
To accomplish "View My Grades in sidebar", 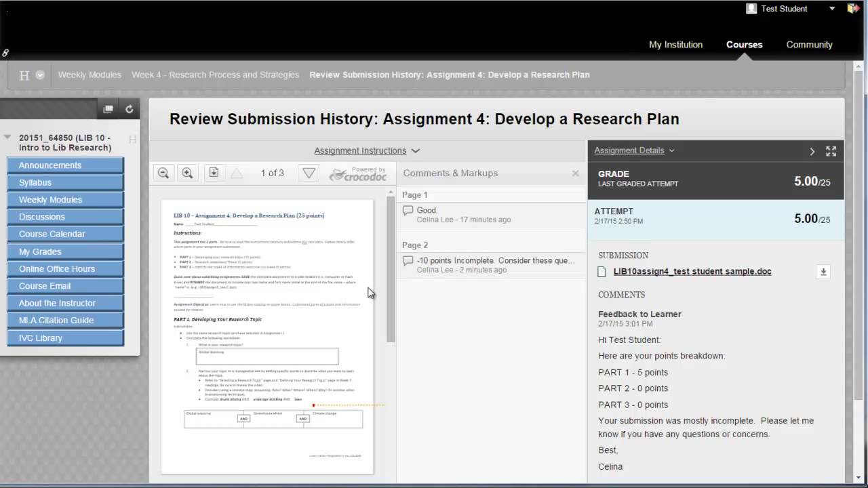I will pos(65,251).
